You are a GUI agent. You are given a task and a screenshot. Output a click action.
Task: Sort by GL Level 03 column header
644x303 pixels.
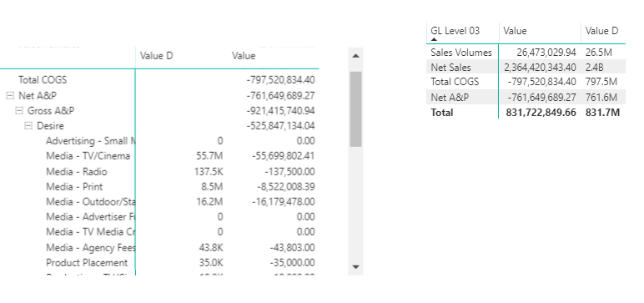point(455,31)
